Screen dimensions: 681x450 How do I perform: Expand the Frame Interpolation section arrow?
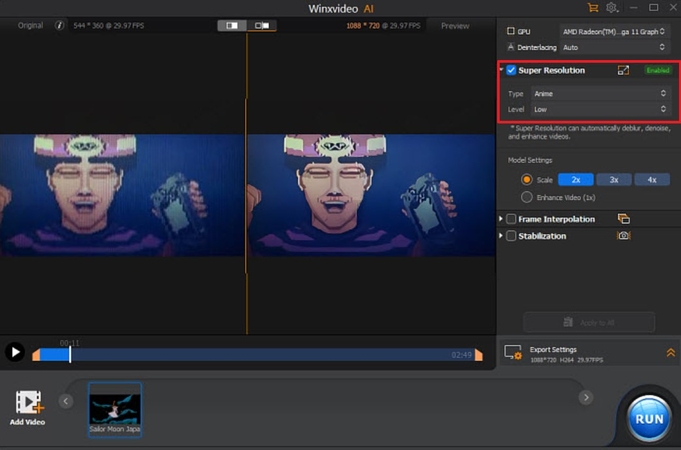point(501,218)
